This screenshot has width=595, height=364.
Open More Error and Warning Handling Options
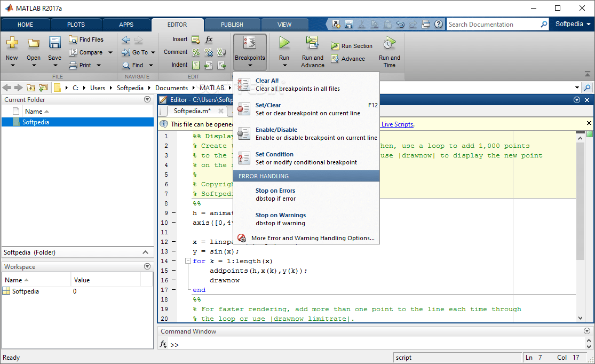306,238
